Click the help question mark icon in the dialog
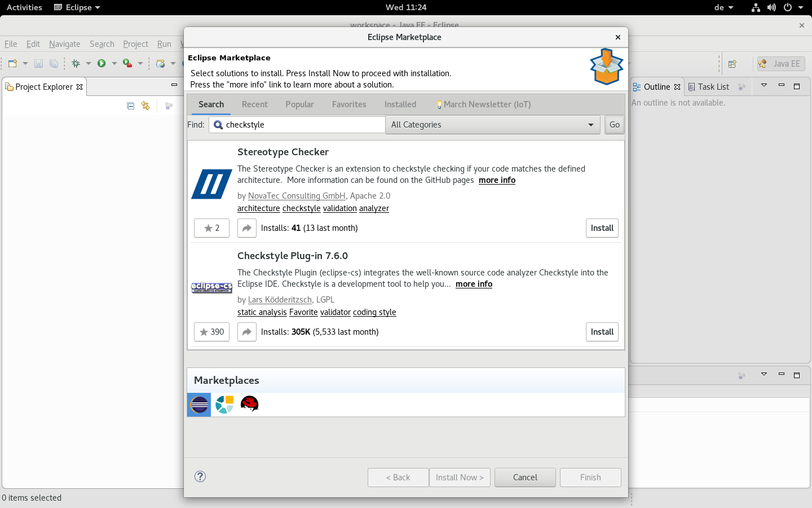 (200, 477)
